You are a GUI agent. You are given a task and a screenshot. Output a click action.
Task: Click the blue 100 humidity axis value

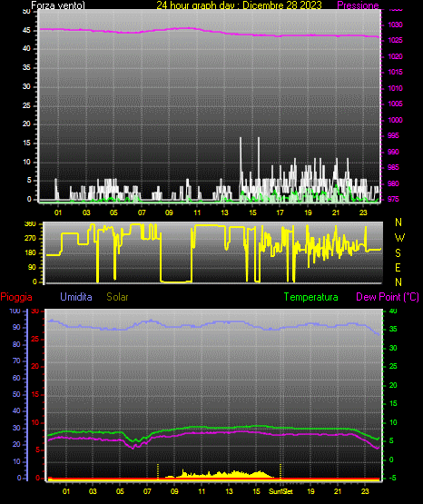(x=15, y=311)
